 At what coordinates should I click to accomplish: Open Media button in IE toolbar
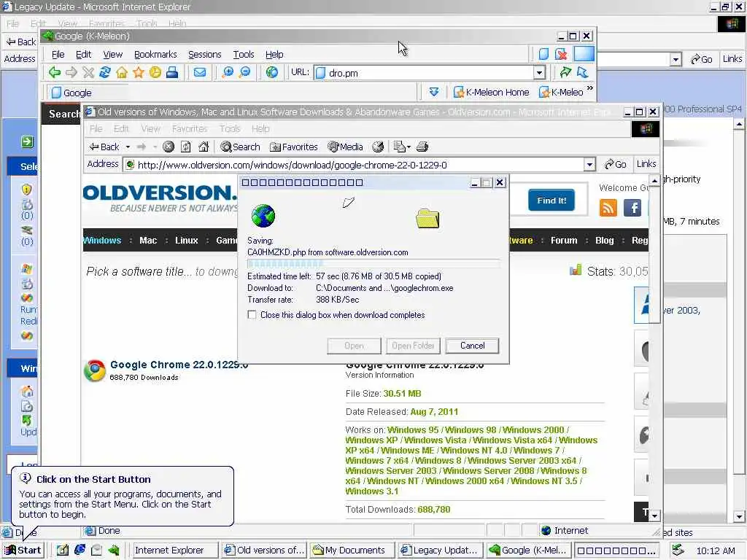(x=345, y=147)
